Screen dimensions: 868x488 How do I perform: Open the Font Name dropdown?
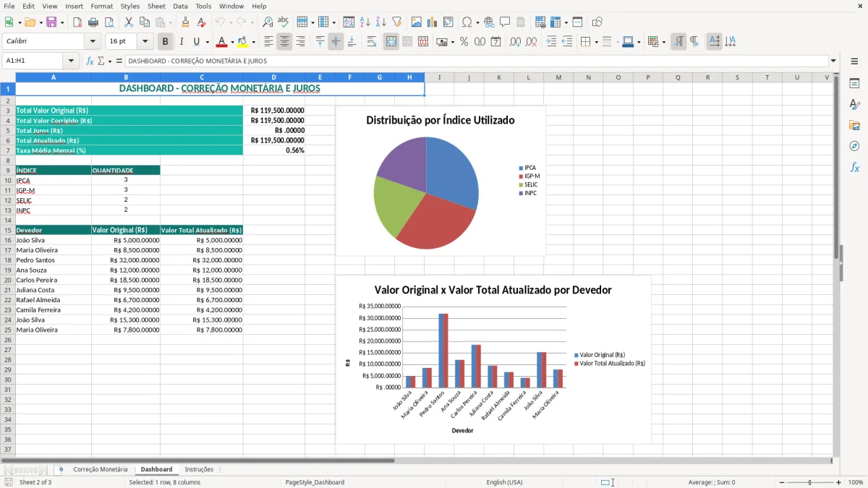pyautogui.click(x=94, y=42)
